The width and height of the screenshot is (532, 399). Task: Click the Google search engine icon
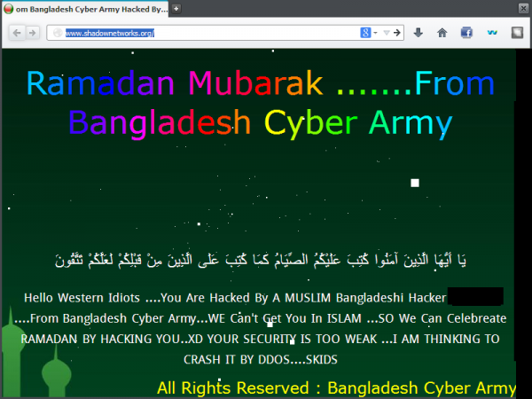365,33
